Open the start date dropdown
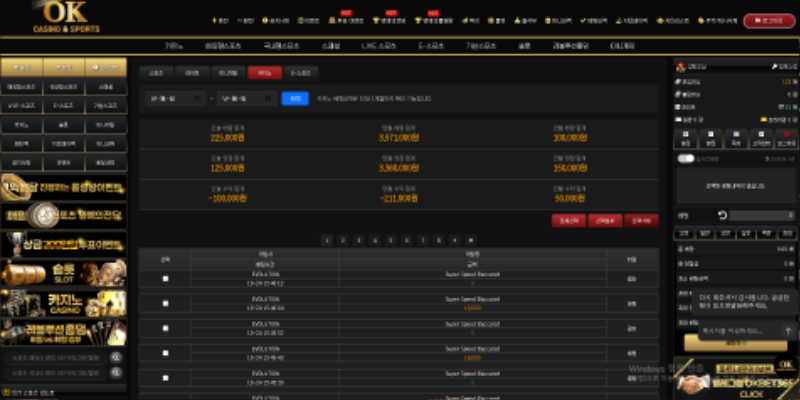 point(177,98)
